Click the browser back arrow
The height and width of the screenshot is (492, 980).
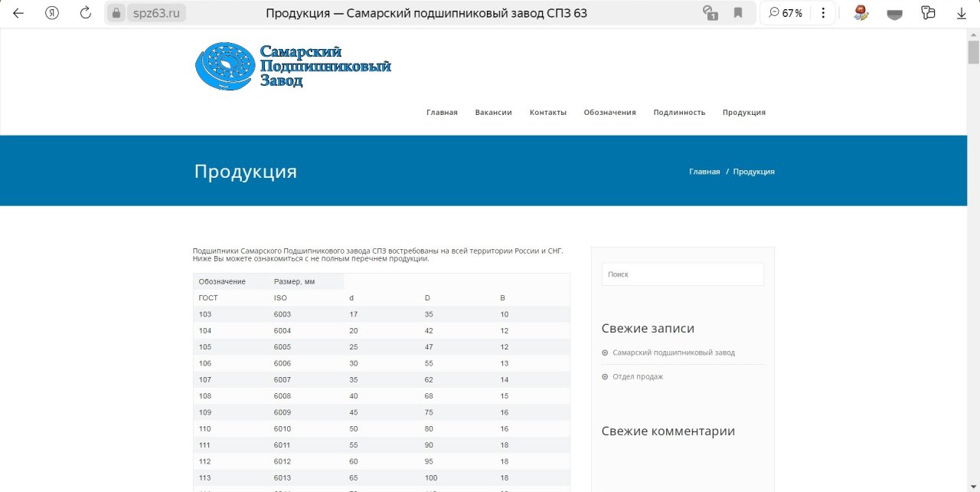(x=18, y=13)
